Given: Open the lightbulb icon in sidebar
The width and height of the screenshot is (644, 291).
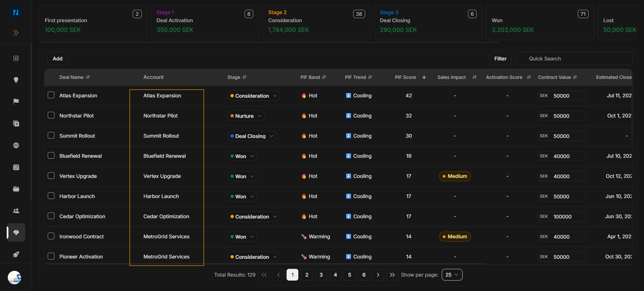Looking at the screenshot, I should click(16, 80).
